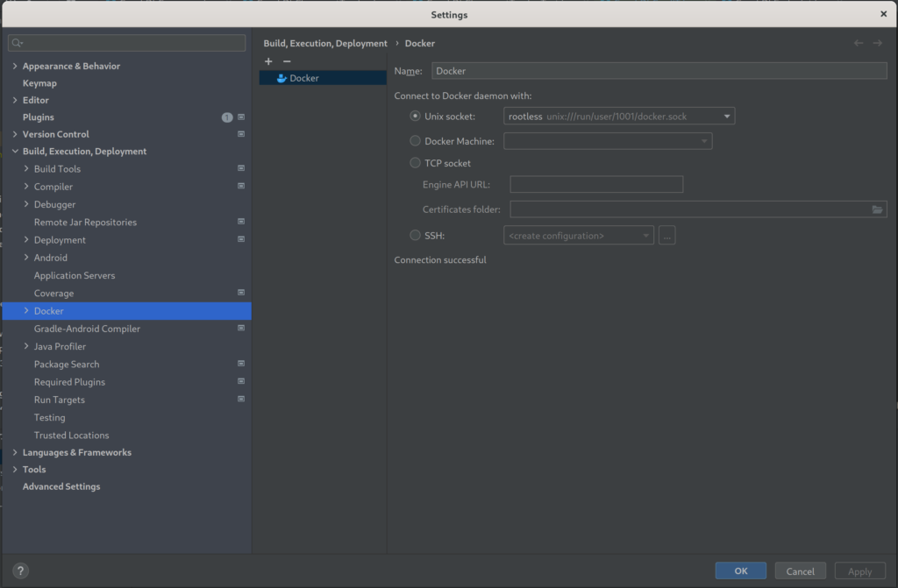Image resolution: width=898 pixels, height=588 pixels.
Task: Focus the settings search field
Action: [126, 43]
